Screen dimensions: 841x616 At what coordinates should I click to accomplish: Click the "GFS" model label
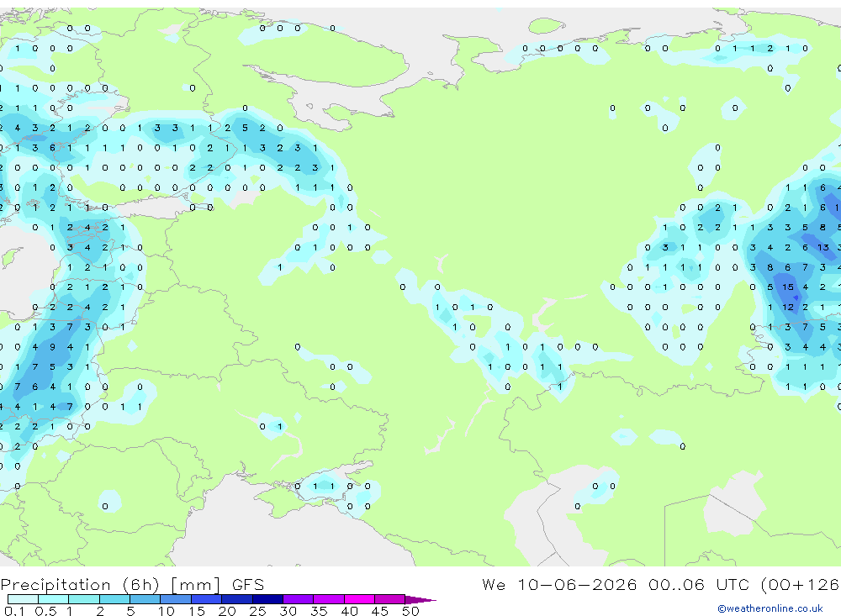[x=248, y=584]
